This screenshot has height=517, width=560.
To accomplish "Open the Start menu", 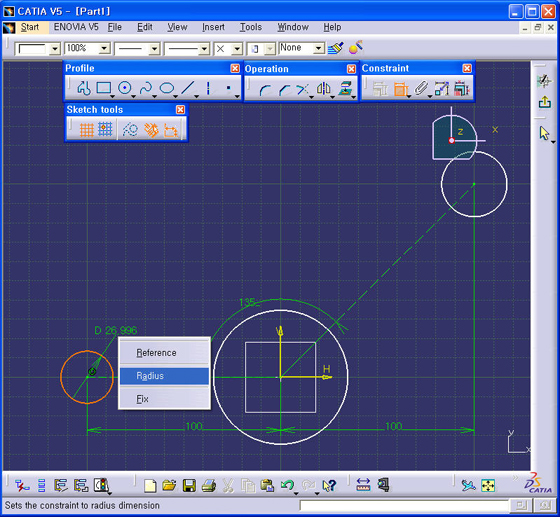I will point(30,27).
